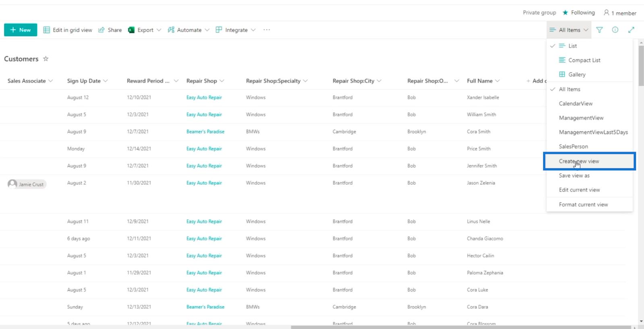
Task: Click the Integrate icon
Action: click(219, 30)
